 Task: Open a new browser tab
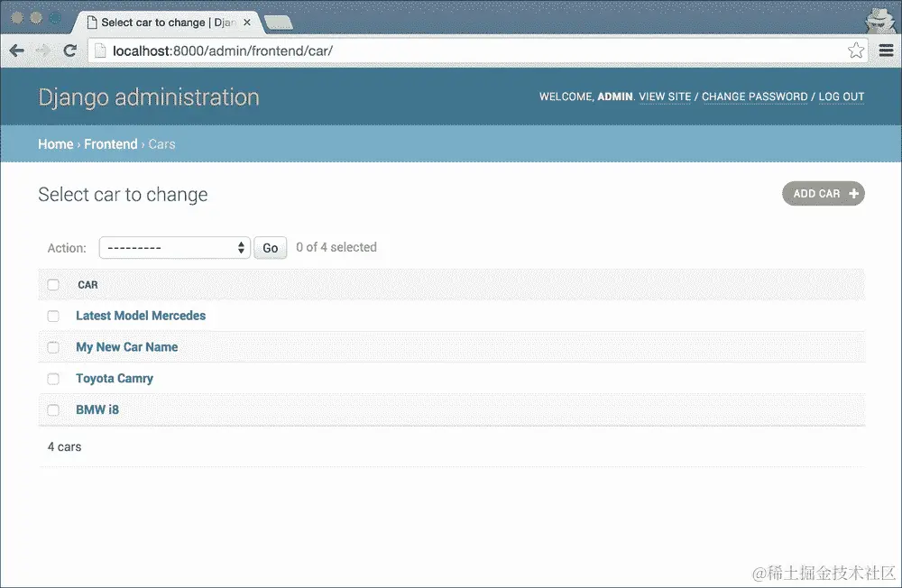pos(279,23)
